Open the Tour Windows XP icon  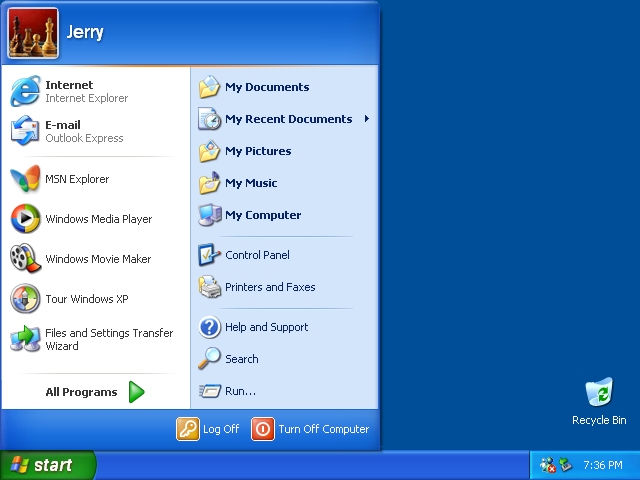point(25,298)
